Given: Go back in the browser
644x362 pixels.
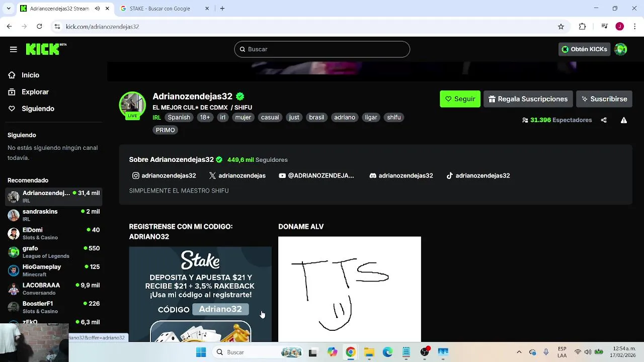Looking at the screenshot, I should (9, 26).
